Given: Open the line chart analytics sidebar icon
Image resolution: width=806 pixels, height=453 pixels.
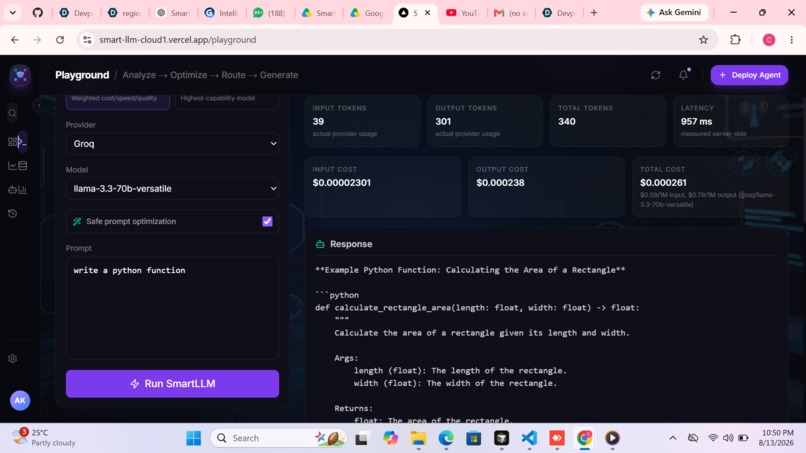Looking at the screenshot, I should point(12,166).
